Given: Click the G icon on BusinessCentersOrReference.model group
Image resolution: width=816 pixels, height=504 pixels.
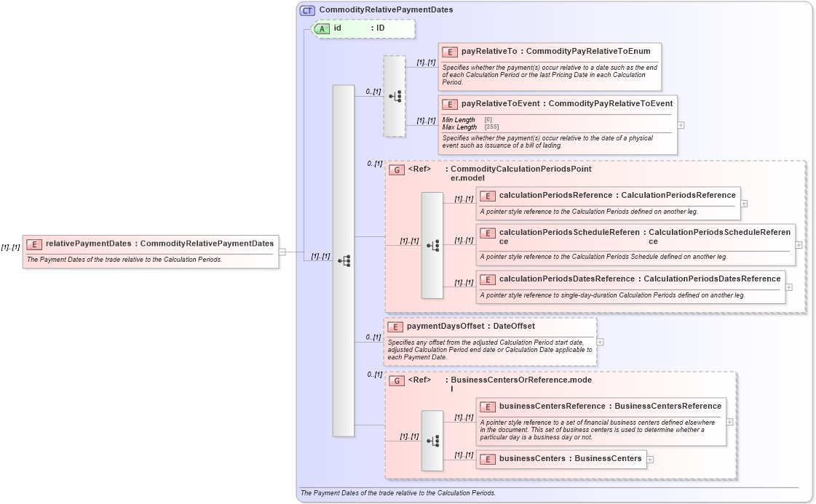Looking at the screenshot, I should tap(397, 380).
